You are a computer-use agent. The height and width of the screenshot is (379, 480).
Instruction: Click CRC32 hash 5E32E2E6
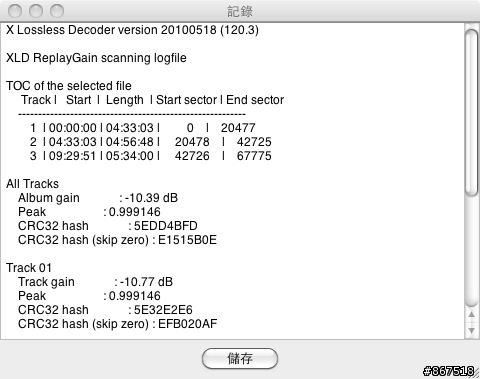pyautogui.click(x=163, y=310)
